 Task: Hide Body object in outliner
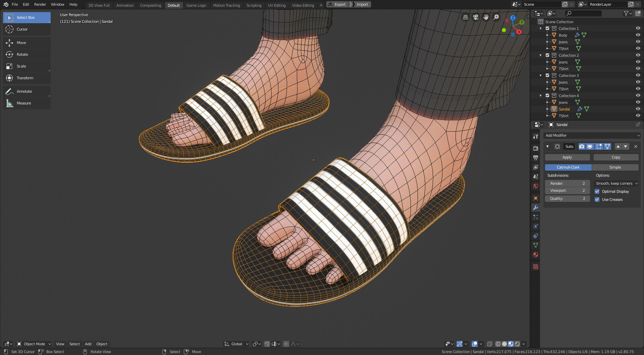[x=638, y=35]
